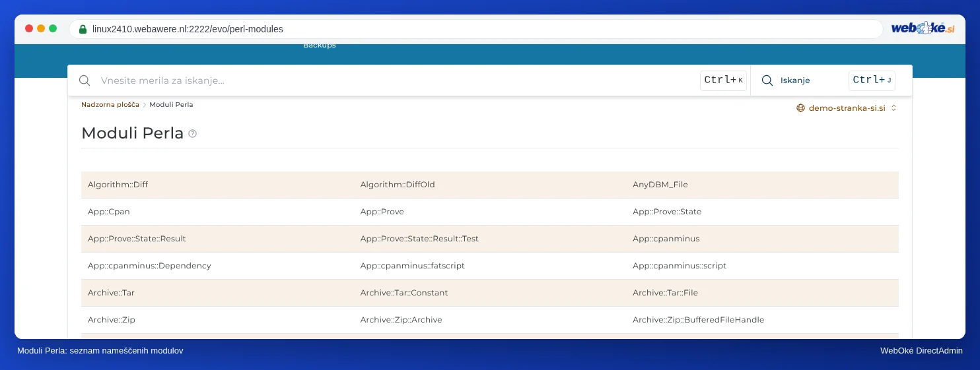
Task: Select the Archive::Zip::Archive module entry
Action: [x=401, y=320]
